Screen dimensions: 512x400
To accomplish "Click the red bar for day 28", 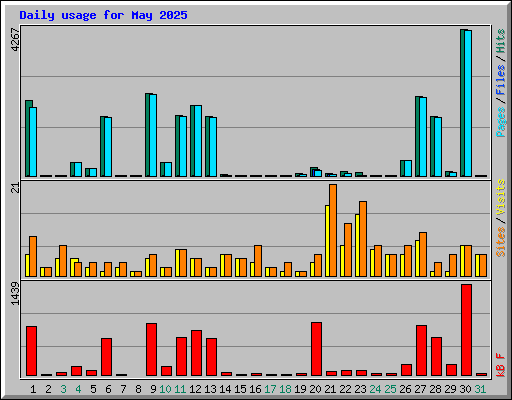I will coord(436,356).
